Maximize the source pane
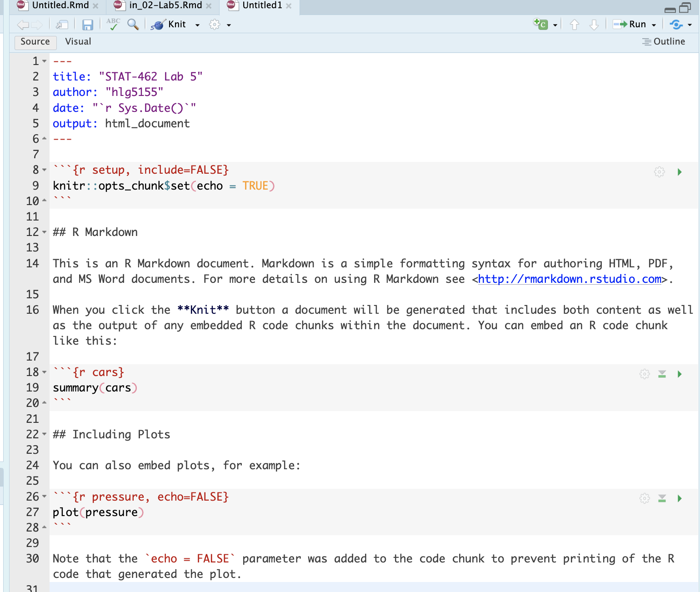This screenshot has width=700, height=592. [685, 8]
